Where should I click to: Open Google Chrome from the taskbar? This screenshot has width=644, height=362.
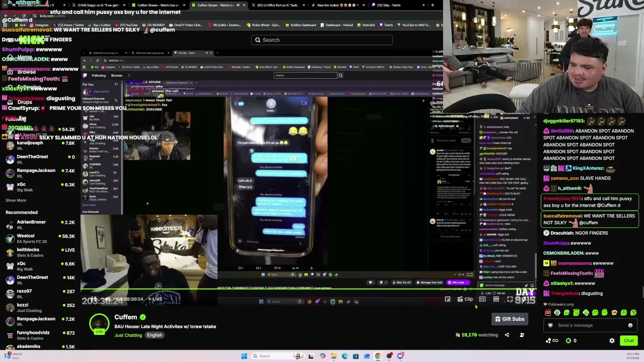[378, 356]
